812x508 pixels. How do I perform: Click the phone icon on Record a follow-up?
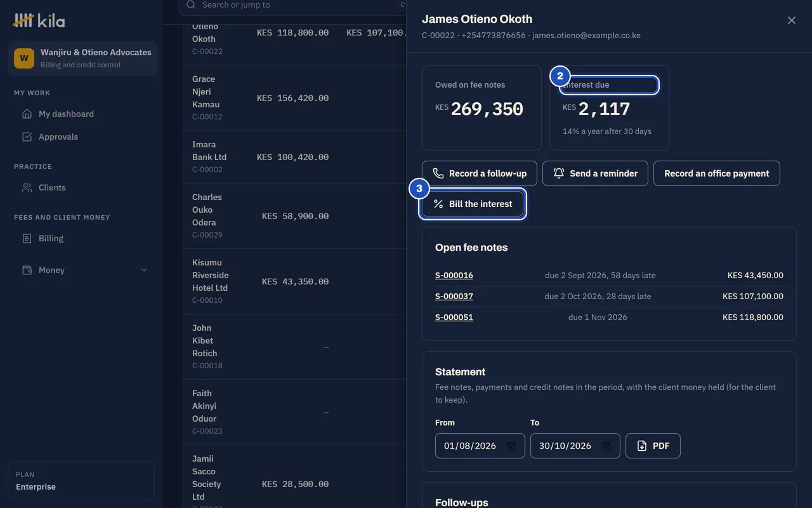[438, 173]
